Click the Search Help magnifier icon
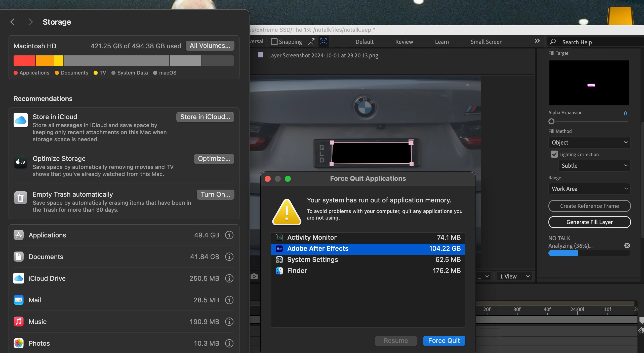Screen dimensions: 644x353 tap(553, 42)
